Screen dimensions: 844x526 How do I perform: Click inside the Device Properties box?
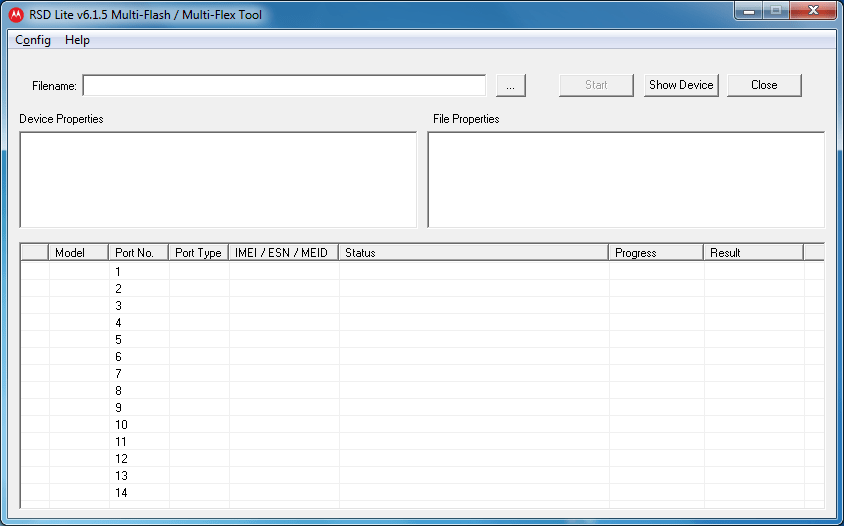pos(218,180)
